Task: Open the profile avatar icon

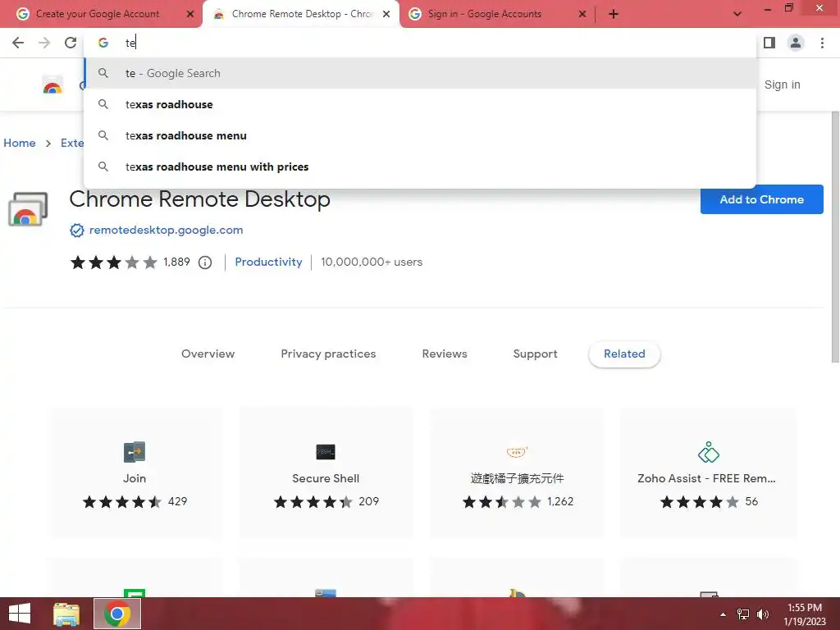Action: pos(796,43)
